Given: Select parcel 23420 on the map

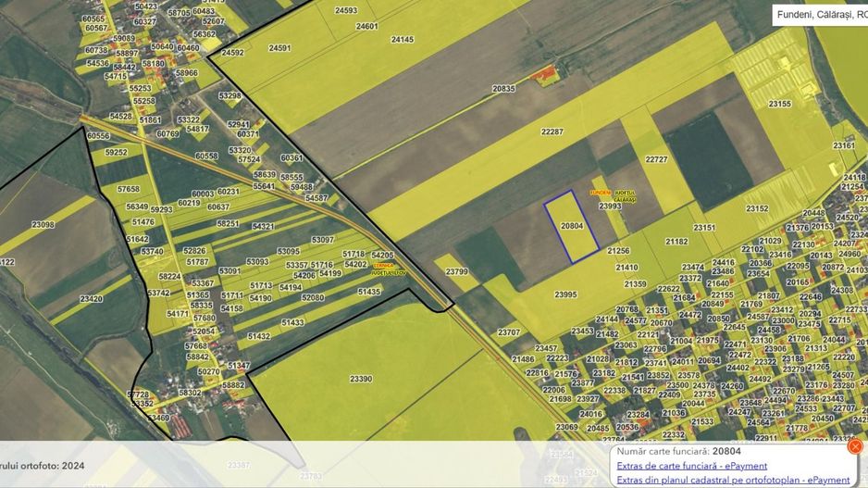Looking at the screenshot, I should tap(91, 299).
